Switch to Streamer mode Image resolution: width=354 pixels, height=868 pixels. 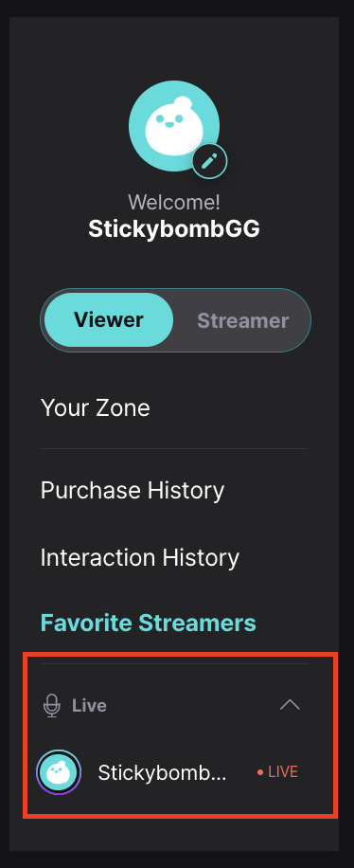[x=243, y=320]
